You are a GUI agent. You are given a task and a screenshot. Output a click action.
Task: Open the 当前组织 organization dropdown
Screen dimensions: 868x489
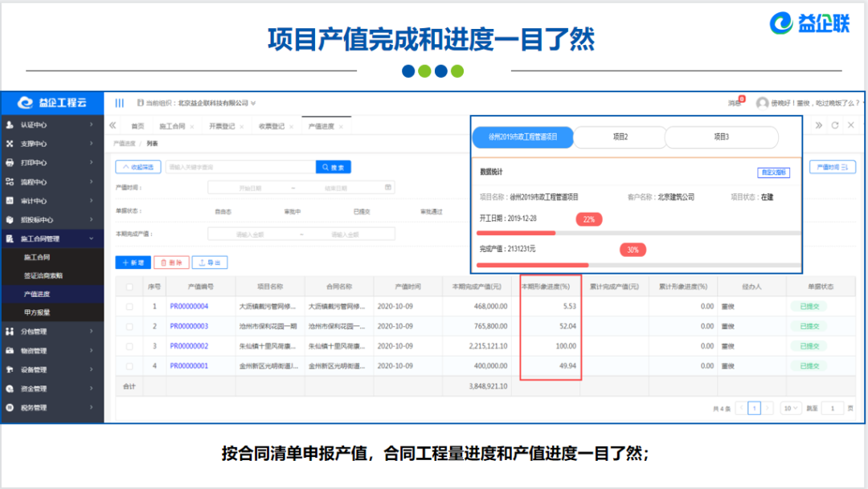196,103
